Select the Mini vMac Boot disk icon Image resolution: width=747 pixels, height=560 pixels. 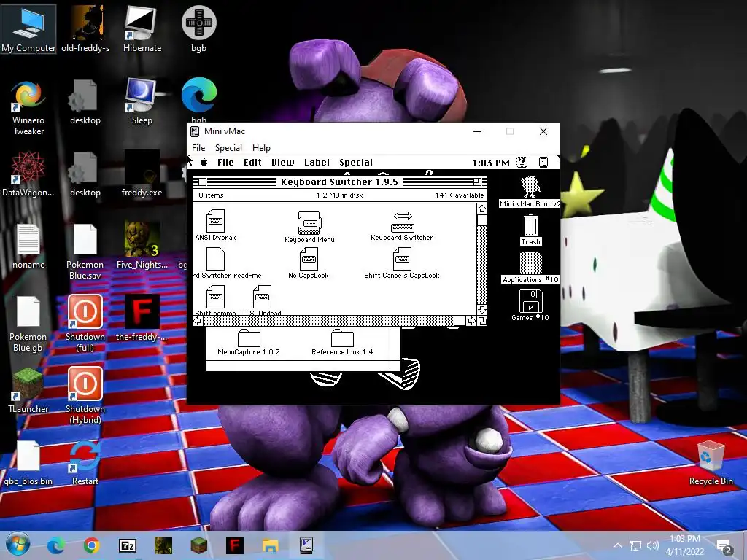[x=530, y=187]
